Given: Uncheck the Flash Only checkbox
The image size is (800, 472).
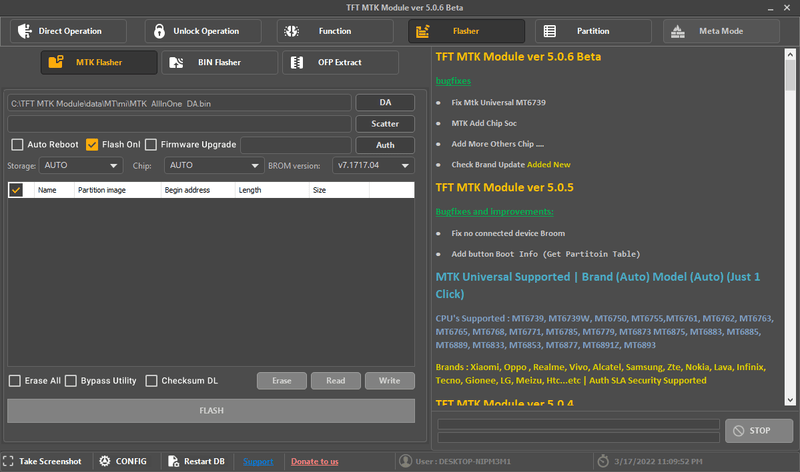Looking at the screenshot, I should point(92,144).
